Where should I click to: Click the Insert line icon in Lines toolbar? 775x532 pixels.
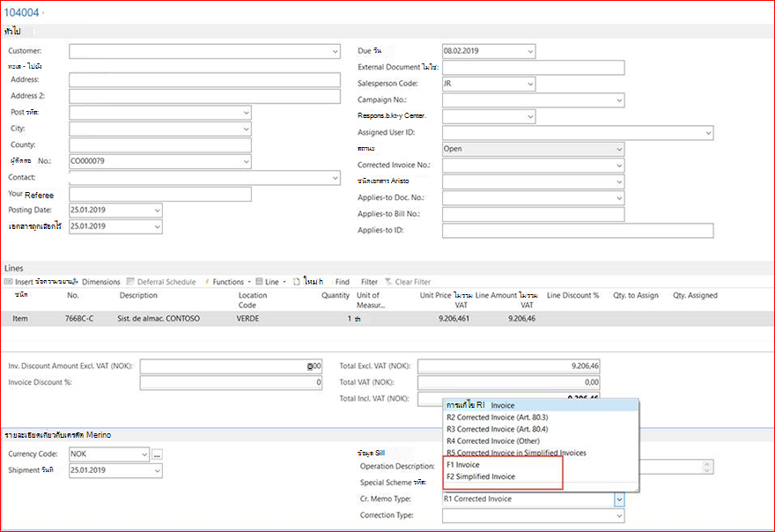pos(9,282)
